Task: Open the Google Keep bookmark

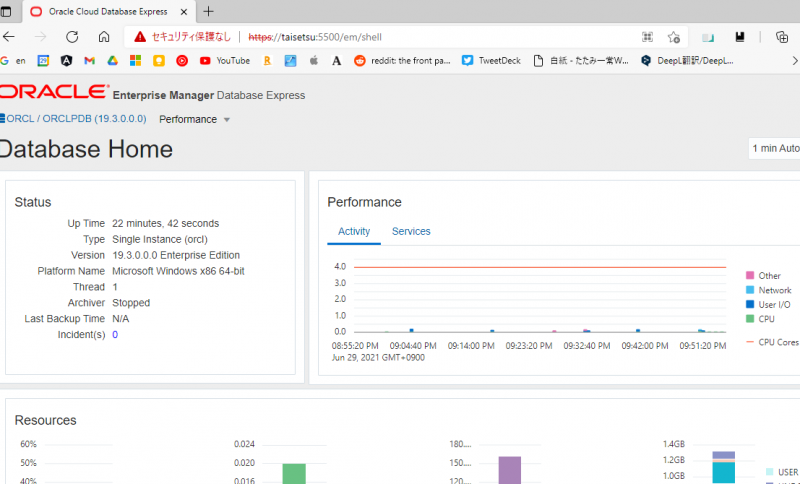Action: pyautogui.click(x=159, y=61)
